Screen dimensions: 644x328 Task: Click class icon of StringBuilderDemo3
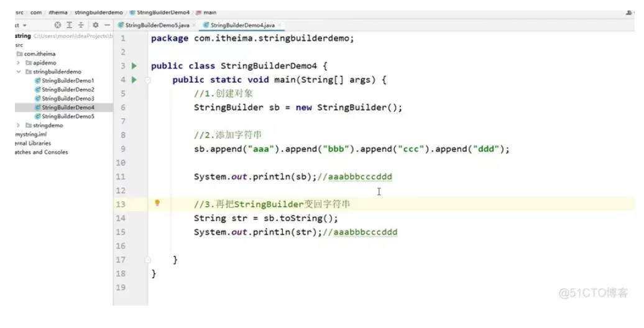click(38, 99)
